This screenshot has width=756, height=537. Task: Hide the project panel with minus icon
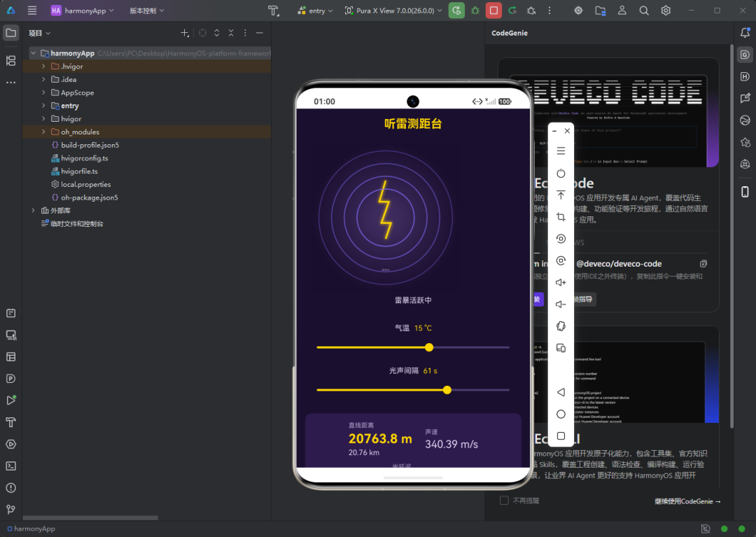(x=260, y=33)
